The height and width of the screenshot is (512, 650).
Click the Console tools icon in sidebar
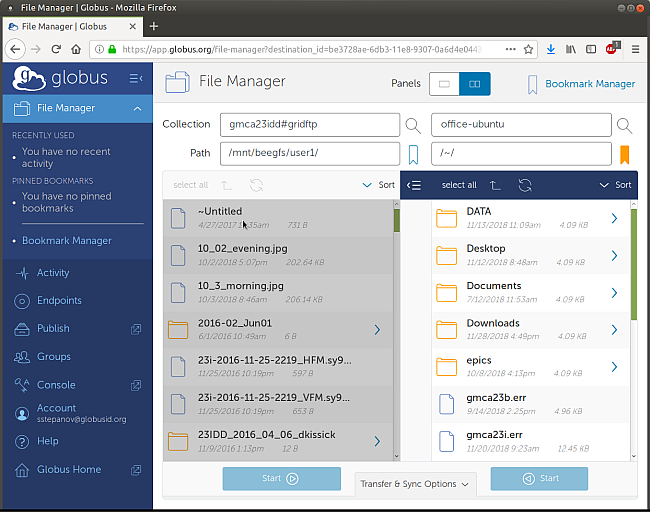22,385
